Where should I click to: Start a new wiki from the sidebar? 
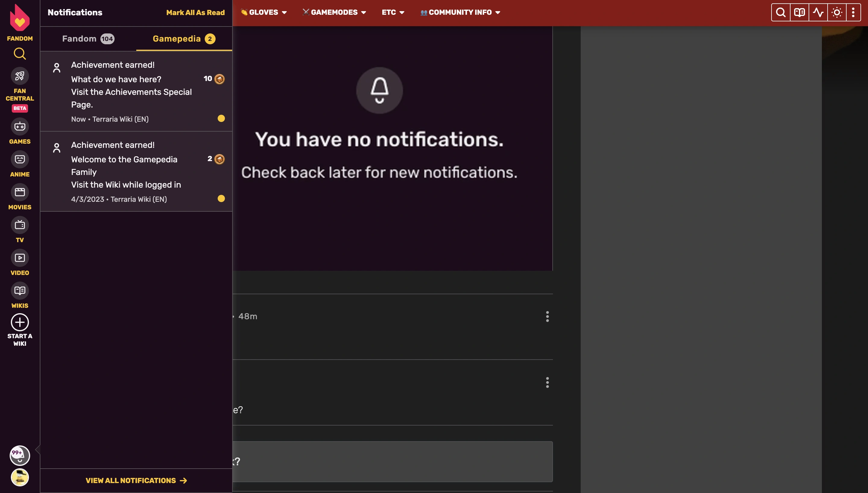tap(20, 322)
